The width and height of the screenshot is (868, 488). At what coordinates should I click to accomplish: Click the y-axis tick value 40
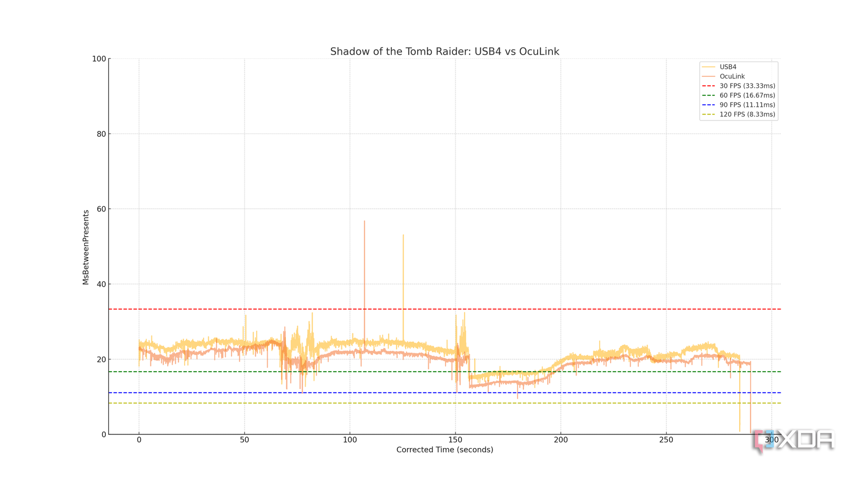click(101, 284)
